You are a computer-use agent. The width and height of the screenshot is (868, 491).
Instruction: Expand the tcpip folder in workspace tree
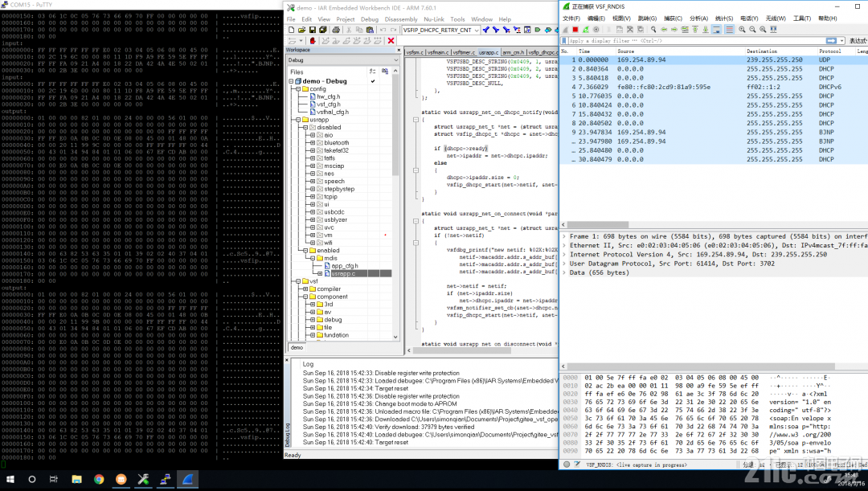(x=312, y=197)
